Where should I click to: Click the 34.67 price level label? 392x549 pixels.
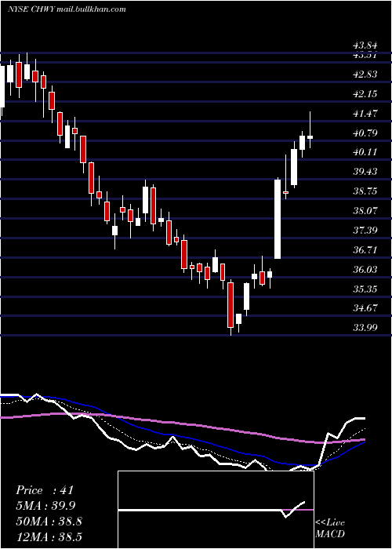(365, 308)
